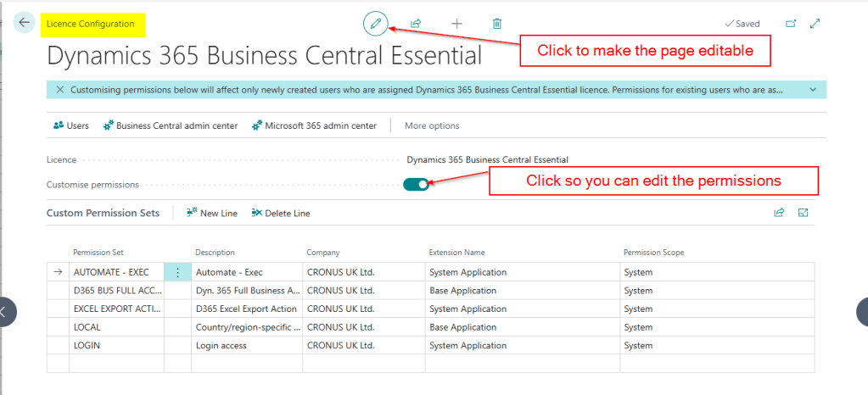
Task: Click the back arrow button
Action: (x=23, y=23)
